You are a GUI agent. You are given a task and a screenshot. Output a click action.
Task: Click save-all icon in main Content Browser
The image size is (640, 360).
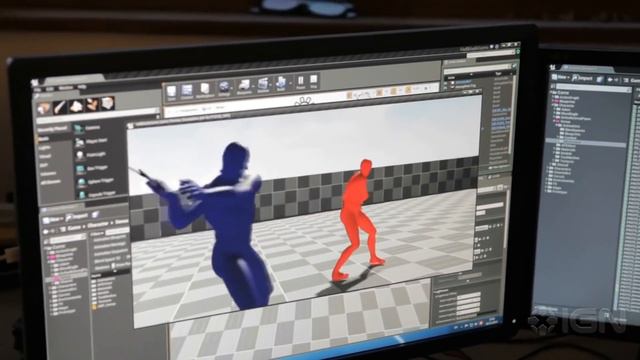pyautogui.click(x=96, y=214)
